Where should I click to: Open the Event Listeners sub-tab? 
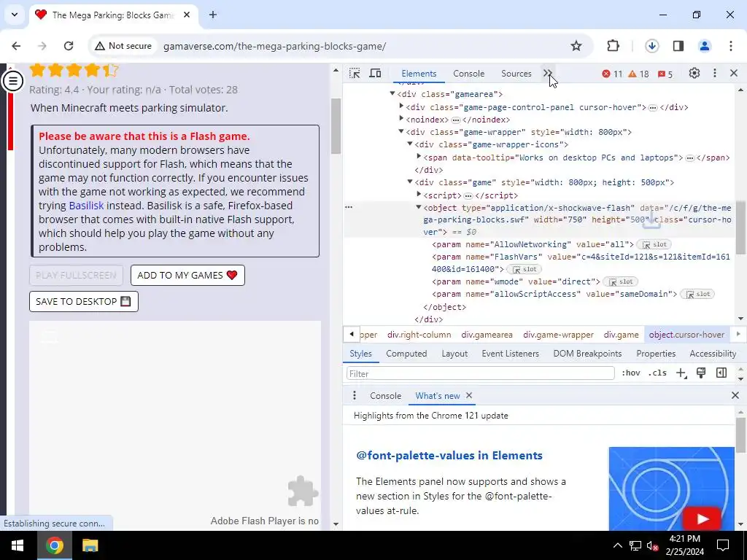click(510, 354)
